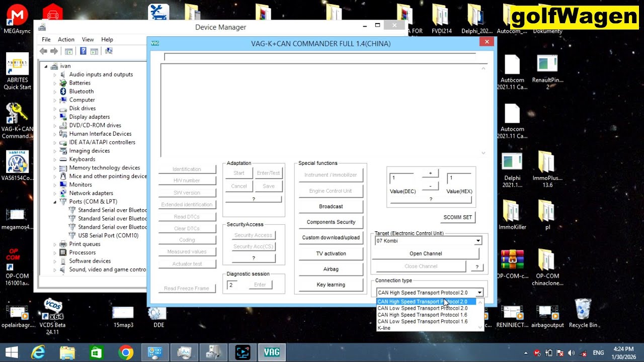
Task: Click Components Security button
Action: (331, 222)
